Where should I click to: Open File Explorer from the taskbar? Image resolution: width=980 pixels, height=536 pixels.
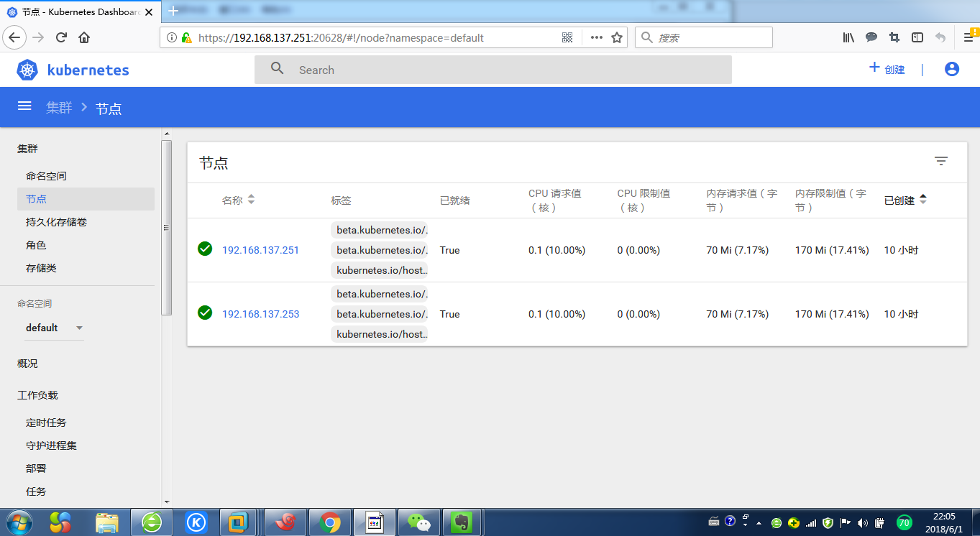pos(107,522)
